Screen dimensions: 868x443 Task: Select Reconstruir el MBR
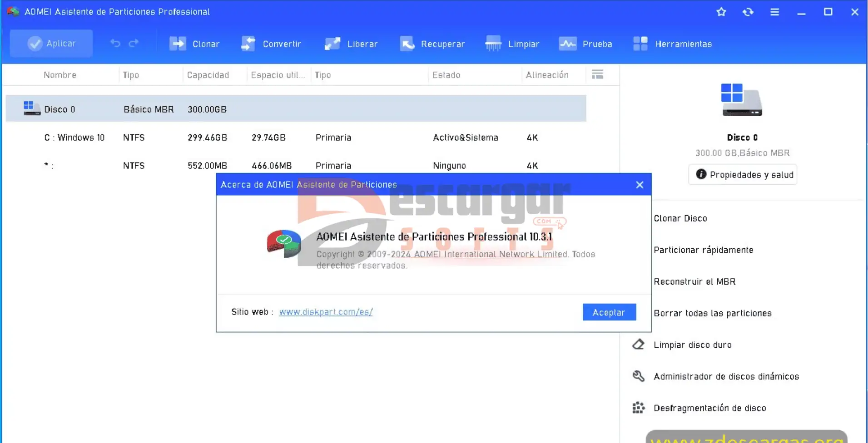[694, 281]
